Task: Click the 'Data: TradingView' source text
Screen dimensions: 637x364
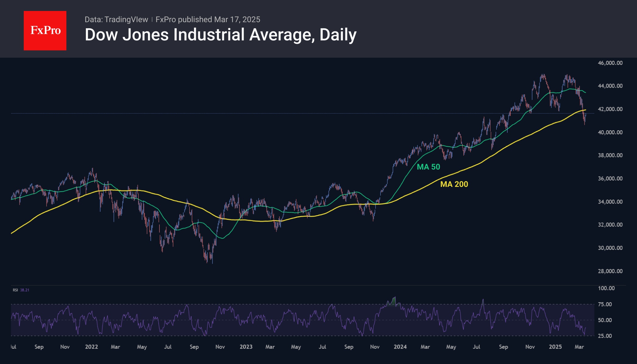Action: pos(116,19)
